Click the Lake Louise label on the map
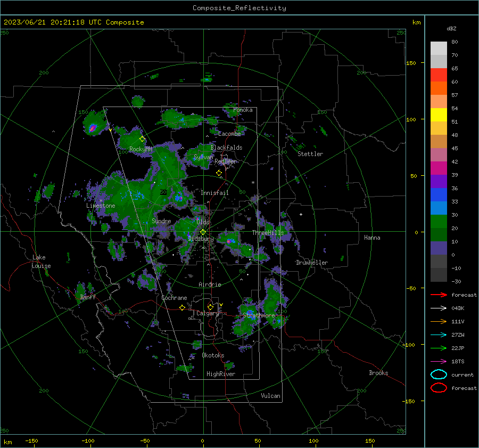479x448 pixels. pos(41,262)
